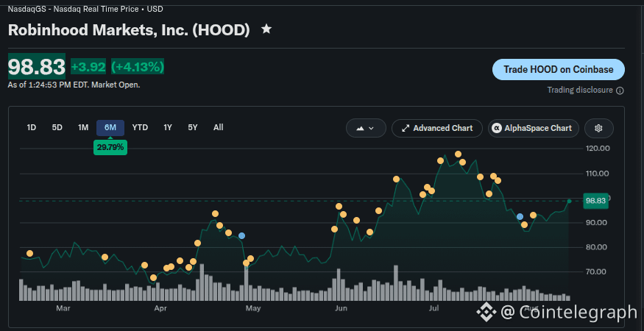
Task: Click the 29.79% six-month return badge
Action: pos(110,147)
